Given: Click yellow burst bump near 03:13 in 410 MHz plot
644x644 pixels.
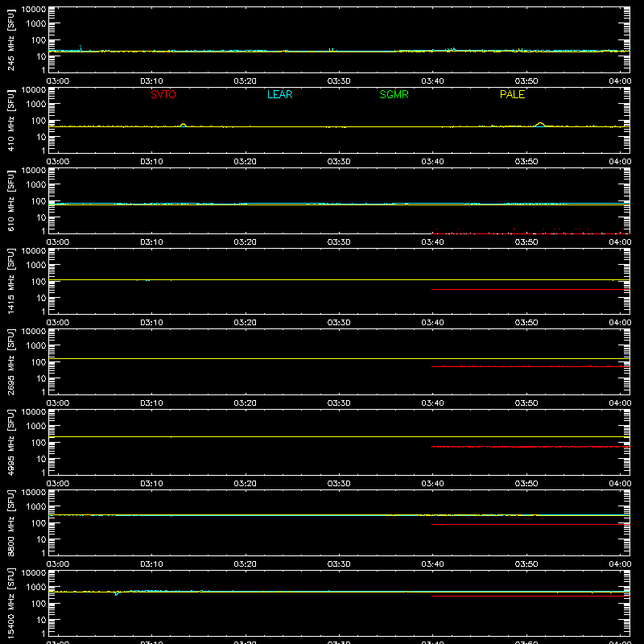Looking at the screenshot, I should pos(184,125).
